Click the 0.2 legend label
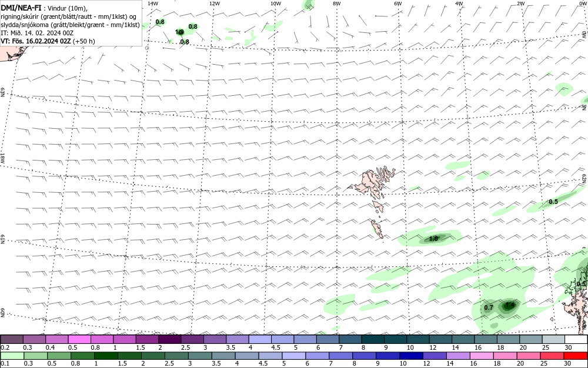588x368 pixels. [5, 347]
